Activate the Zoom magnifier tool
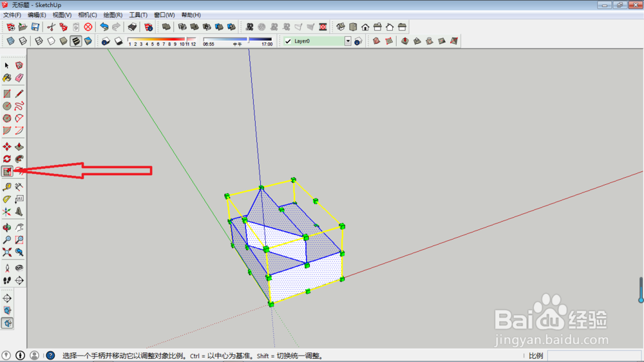Viewport: 644px width, 362px height. coord(7,240)
